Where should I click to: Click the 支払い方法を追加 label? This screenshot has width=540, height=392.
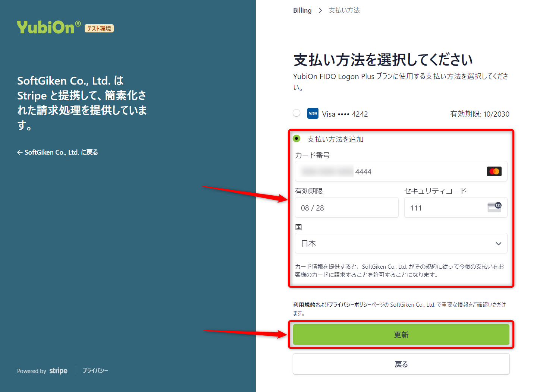tap(335, 139)
